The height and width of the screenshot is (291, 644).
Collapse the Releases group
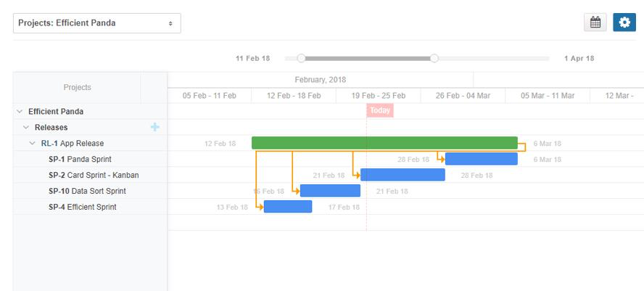(26, 128)
